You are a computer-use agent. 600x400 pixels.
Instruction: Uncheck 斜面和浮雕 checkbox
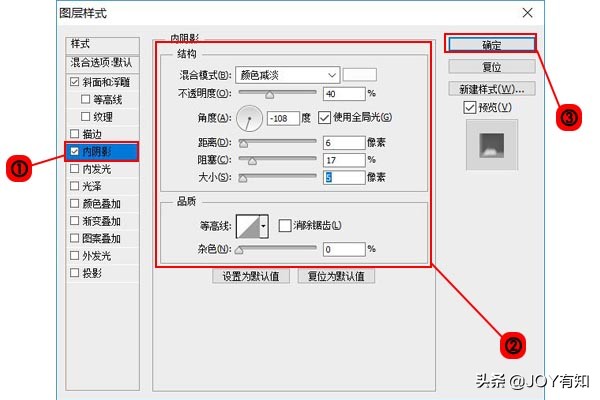coord(75,82)
